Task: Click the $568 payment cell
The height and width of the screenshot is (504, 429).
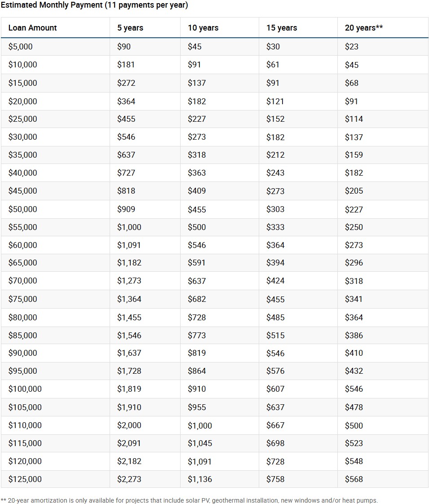Action: [354, 479]
